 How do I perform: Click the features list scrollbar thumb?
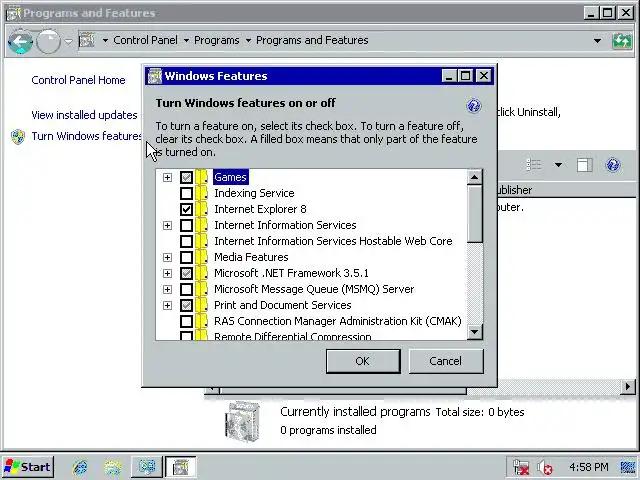(x=474, y=214)
